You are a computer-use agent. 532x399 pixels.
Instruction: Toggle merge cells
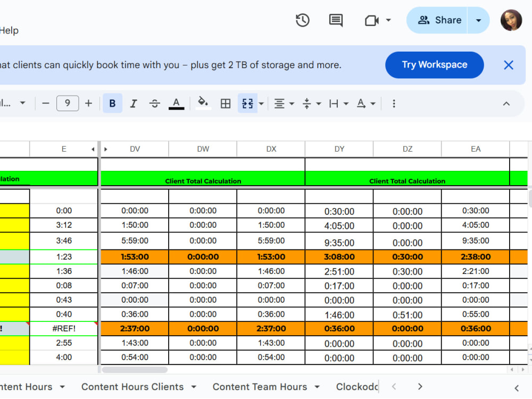(247, 104)
